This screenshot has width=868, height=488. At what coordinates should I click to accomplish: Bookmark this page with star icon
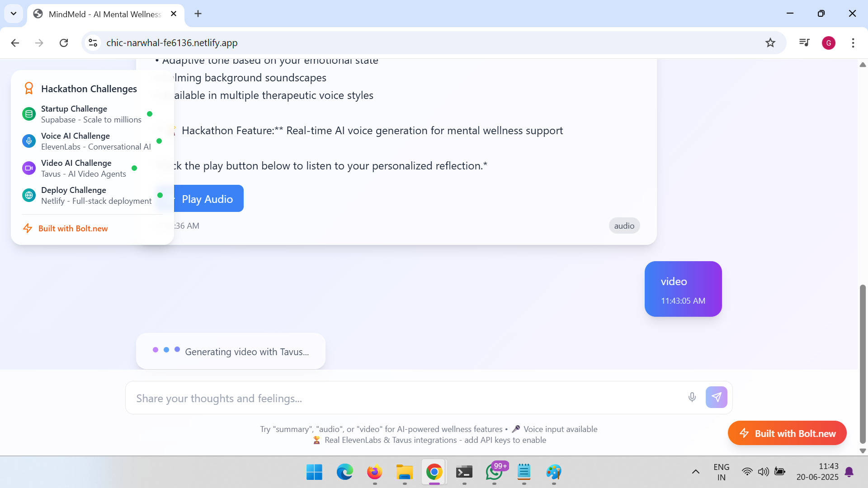(770, 43)
